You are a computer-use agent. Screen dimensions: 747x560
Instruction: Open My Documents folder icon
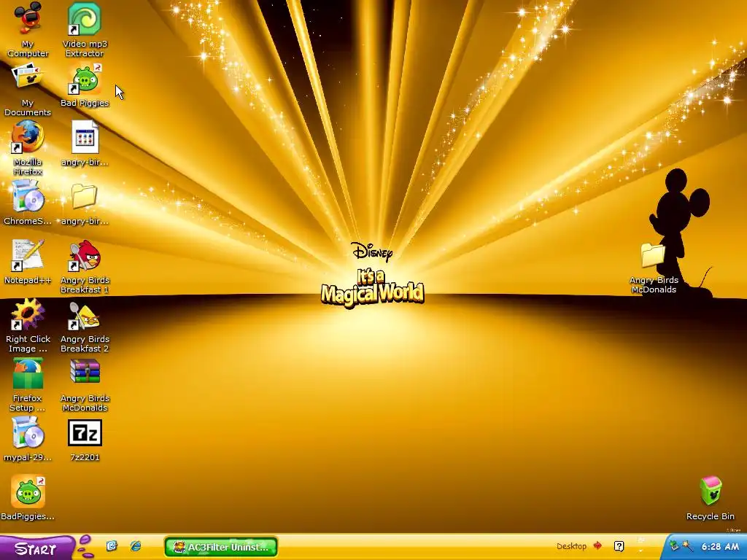pos(28,77)
